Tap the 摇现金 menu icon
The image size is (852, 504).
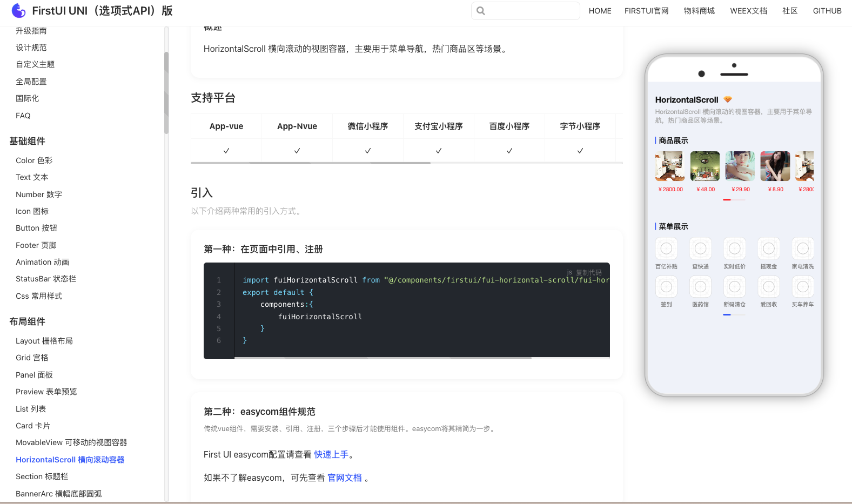pos(768,248)
